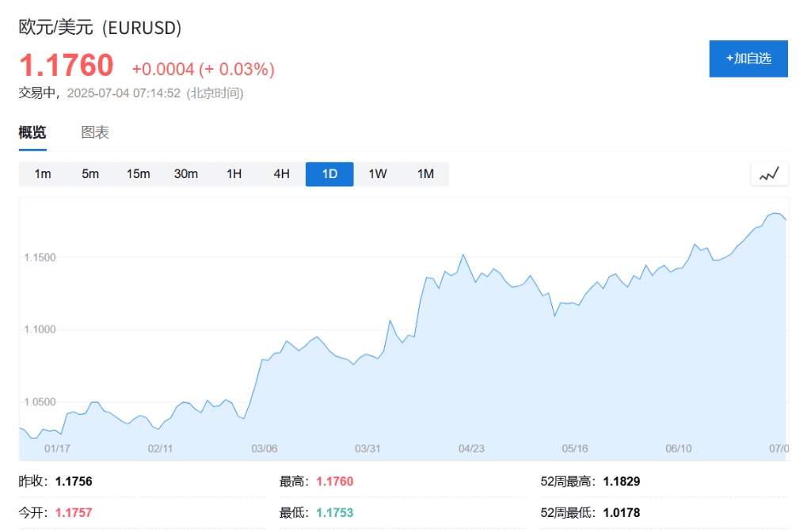811x532 pixels.
Task: Click the 欧元/美元 (EURUSD) title
Action: click(101, 28)
